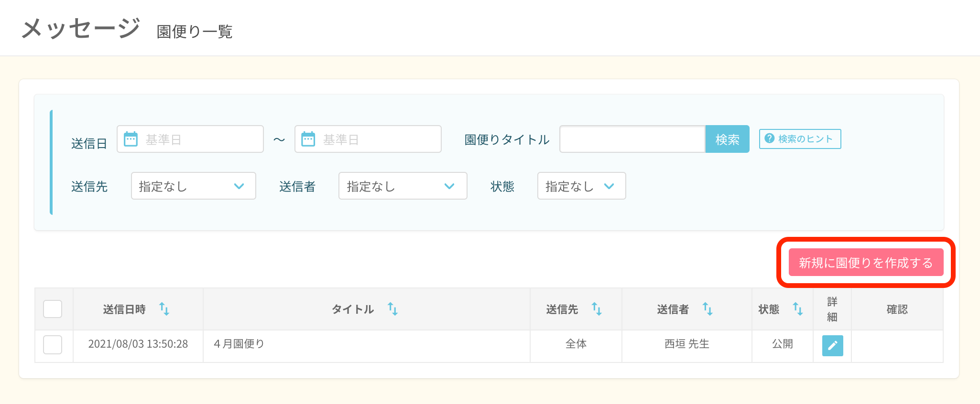The image size is (980, 404).
Task: Expand the 送信者 dropdown
Action: click(403, 186)
